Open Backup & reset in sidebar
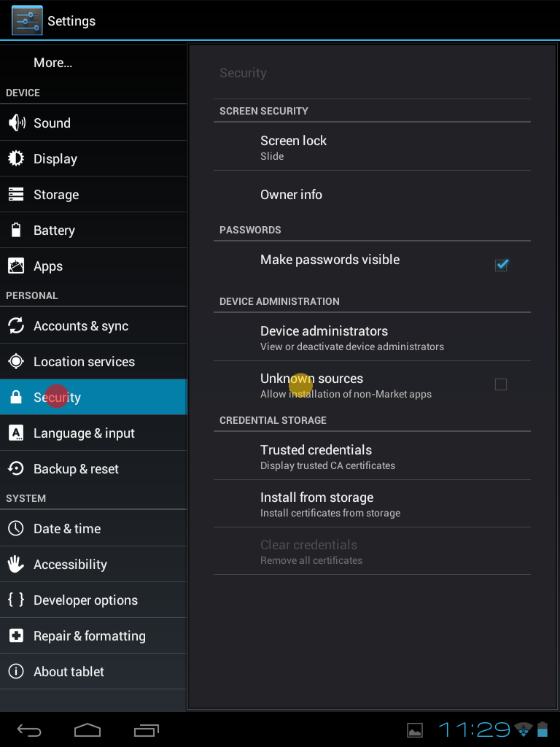 point(93,469)
